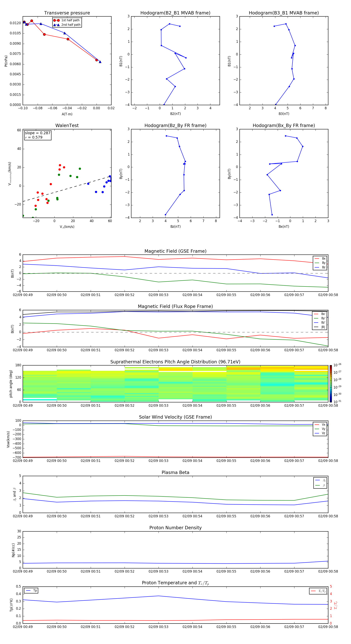Image resolution: width=351 pixels, height=644 pixels.
Task: Select the 'Tp' legend entry
Action: 31,591
